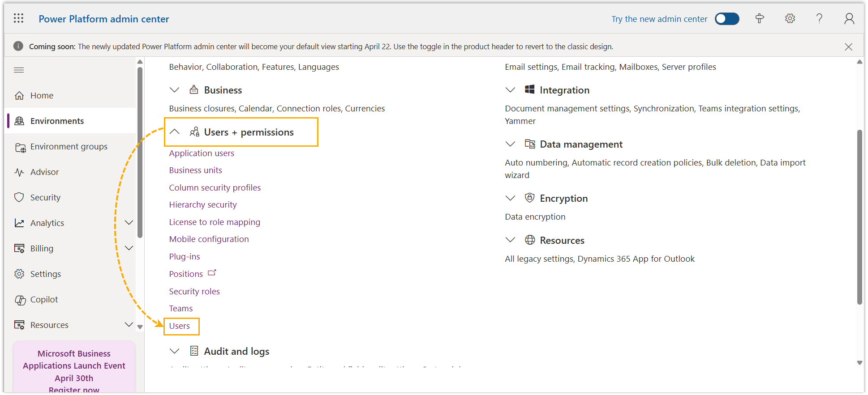Open the Users link
This screenshot has height=395, width=868.
(180, 326)
